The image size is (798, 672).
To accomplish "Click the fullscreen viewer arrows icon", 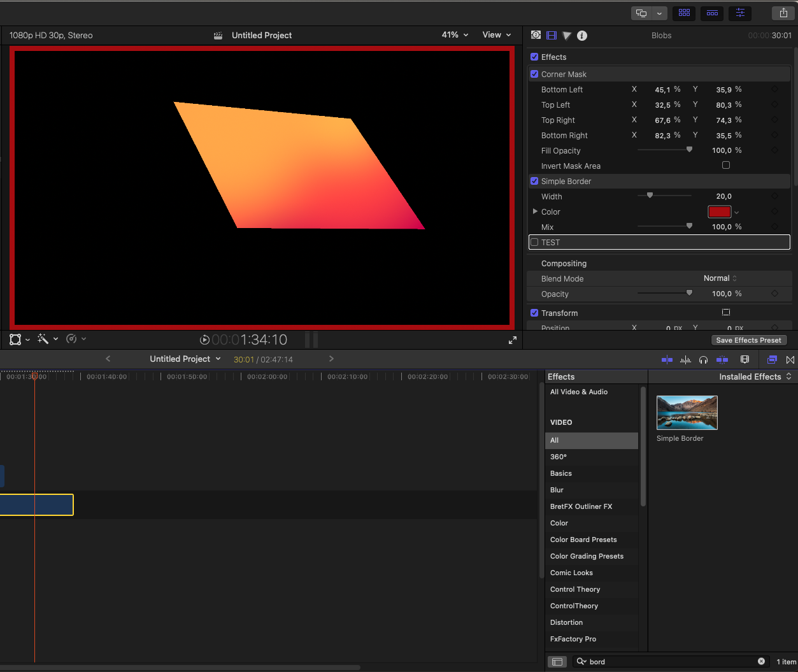I will 513,340.
